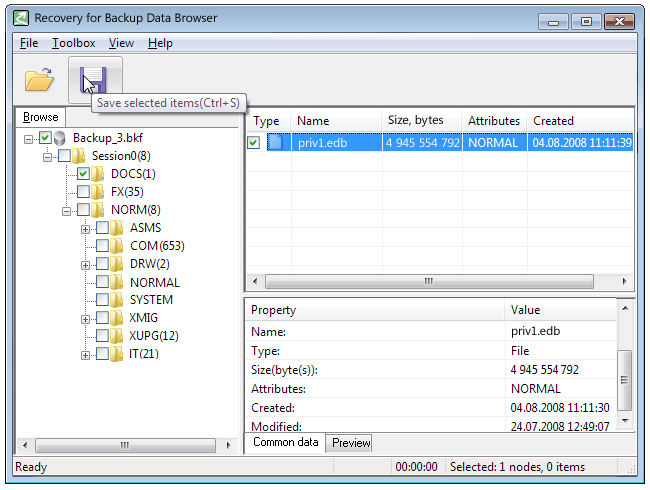This screenshot has height=490, width=650.
Task: Uncheck the DOCS(1) folder checkbox
Action: click(83, 174)
